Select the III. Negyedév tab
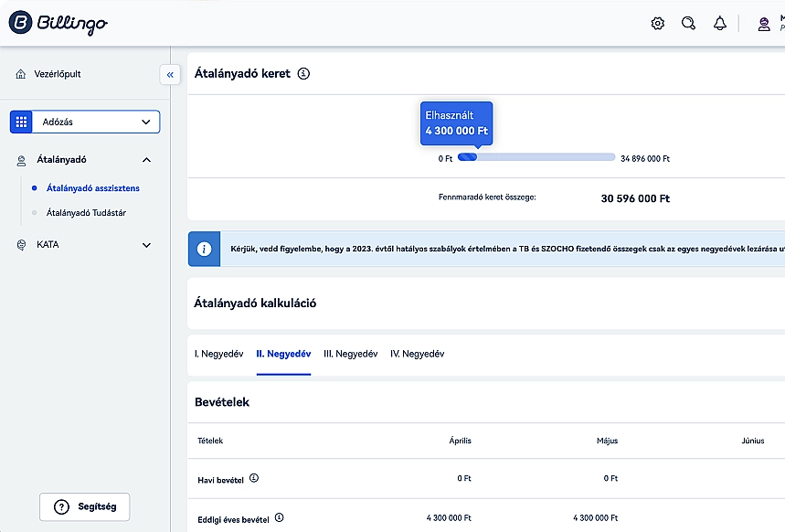The height and width of the screenshot is (532, 785). click(x=350, y=354)
